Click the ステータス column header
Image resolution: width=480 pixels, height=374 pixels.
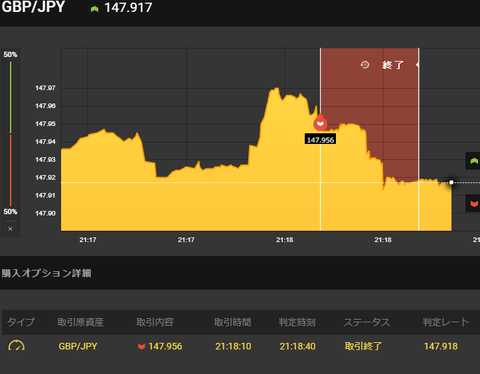click(x=367, y=322)
